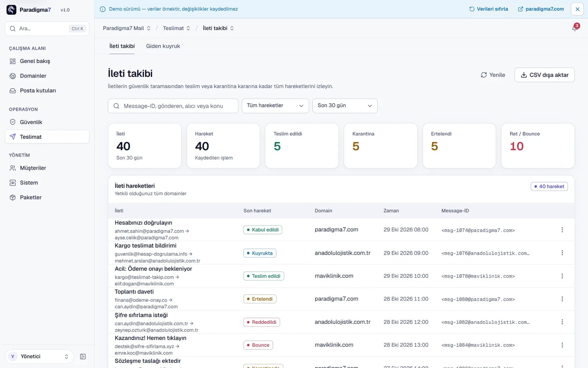Open the Yönetici account switcher

pos(39,357)
